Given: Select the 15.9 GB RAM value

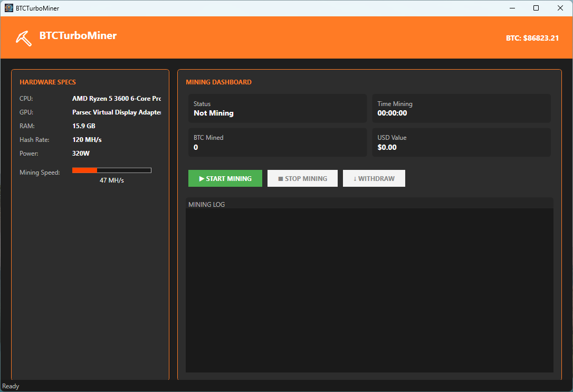Looking at the screenshot, I should click(84, 126).
